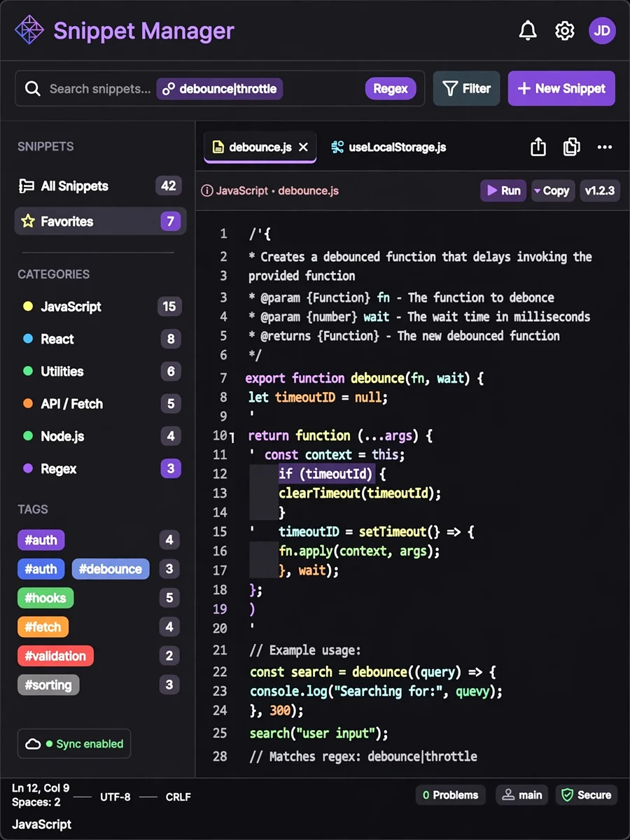Screen dimensions: 630x840
Task: Open the Filter options
Action: tap(466, 89)
